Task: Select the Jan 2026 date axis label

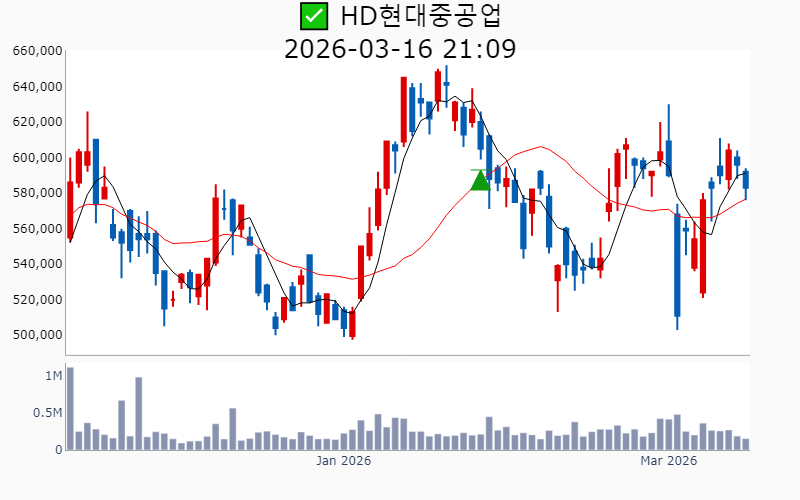Action: [343, 461]
